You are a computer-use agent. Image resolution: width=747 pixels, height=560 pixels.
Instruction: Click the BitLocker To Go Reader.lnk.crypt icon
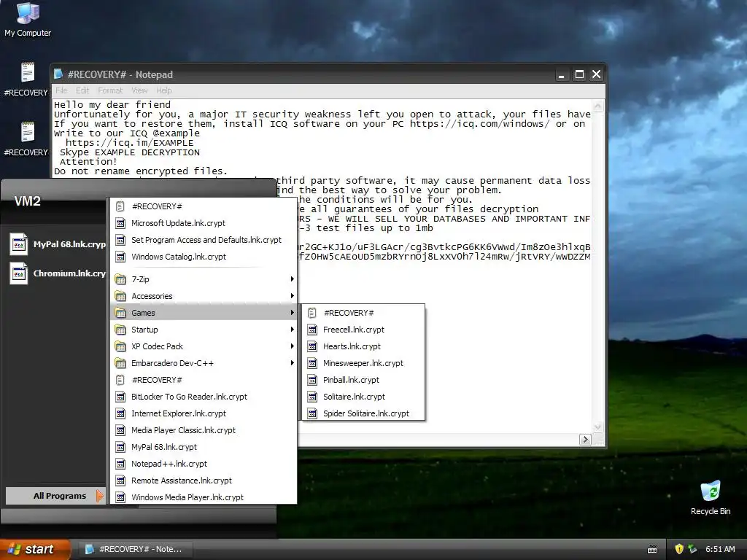120,397
